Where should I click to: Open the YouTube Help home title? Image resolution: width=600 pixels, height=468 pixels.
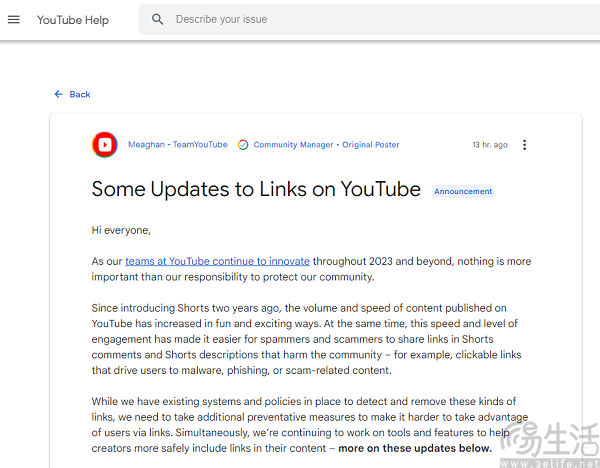pos(73,20)
